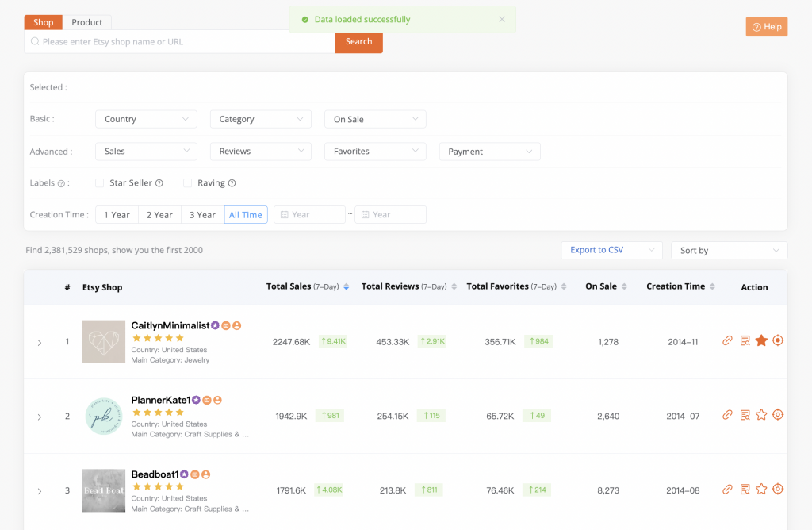Viewport: 812px width, 530px height.
Task: Select the Shop tab
Action: point(43,22)
